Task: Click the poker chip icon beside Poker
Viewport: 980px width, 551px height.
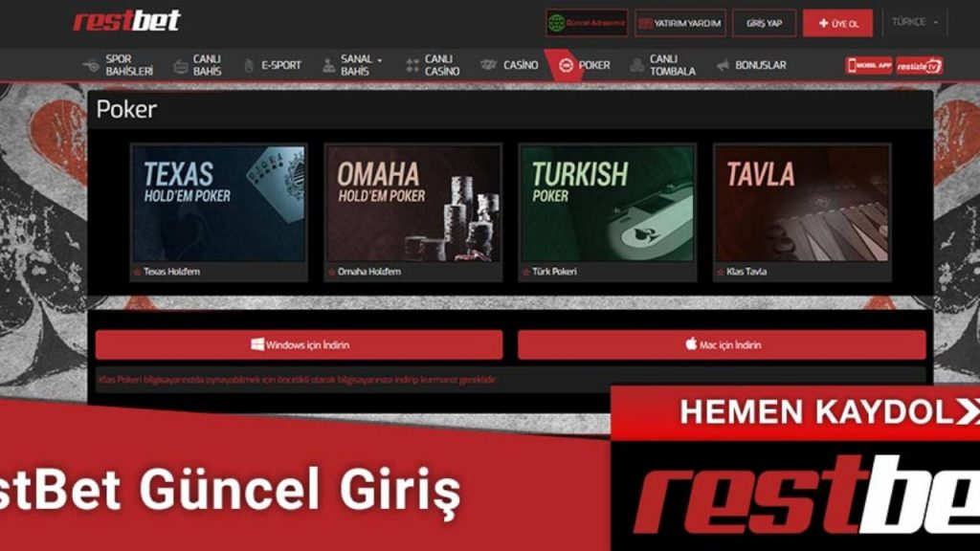Action: coord(566,65)
